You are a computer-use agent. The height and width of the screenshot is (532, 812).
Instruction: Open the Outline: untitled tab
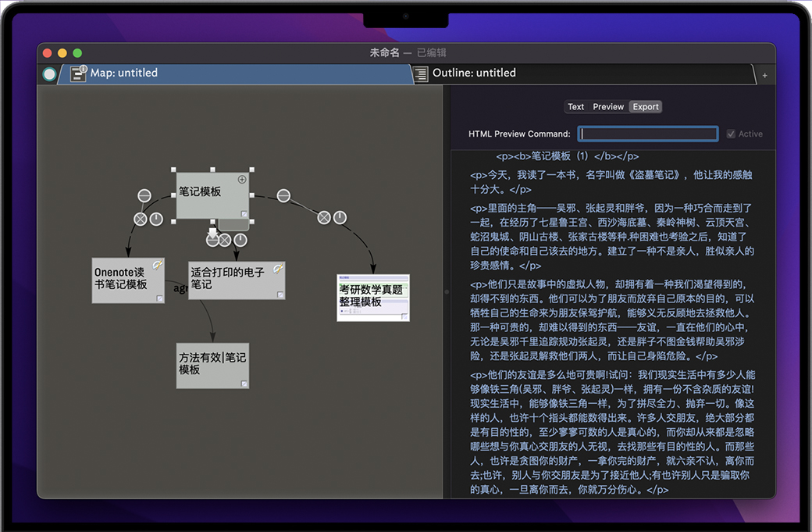[x=474, y=73]
